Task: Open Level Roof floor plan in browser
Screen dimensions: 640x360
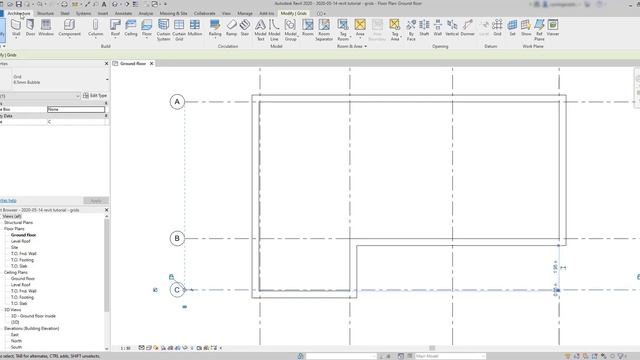Action: point(20,241)
